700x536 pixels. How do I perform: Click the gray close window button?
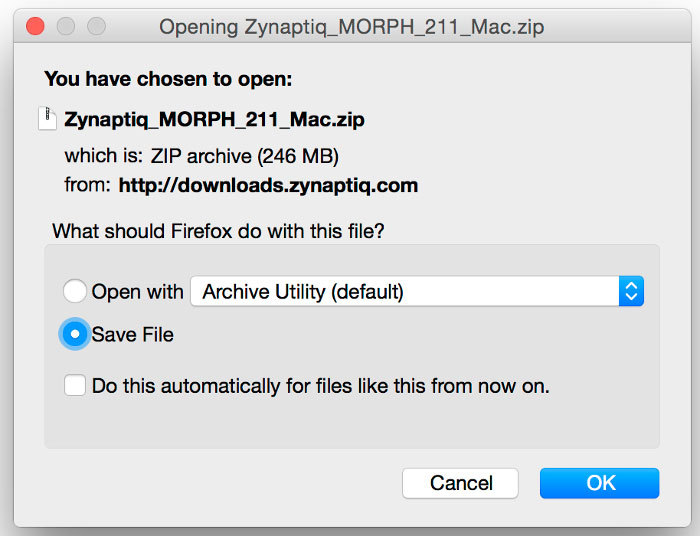tap(36, 26)
